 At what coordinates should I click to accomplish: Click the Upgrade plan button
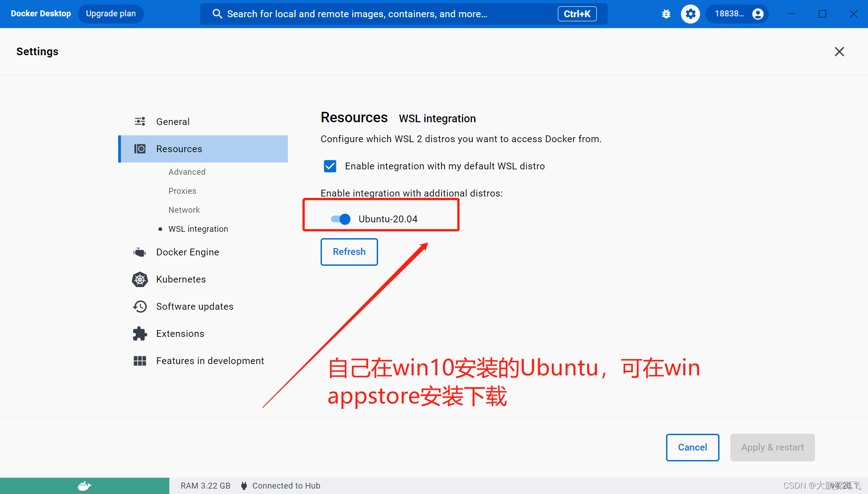point(111,14)
